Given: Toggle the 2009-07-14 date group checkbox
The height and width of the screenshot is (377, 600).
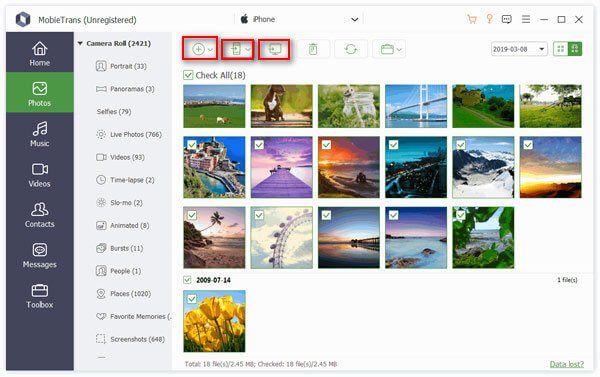Looking at the screenshot, I should click(x=187, y=280).
